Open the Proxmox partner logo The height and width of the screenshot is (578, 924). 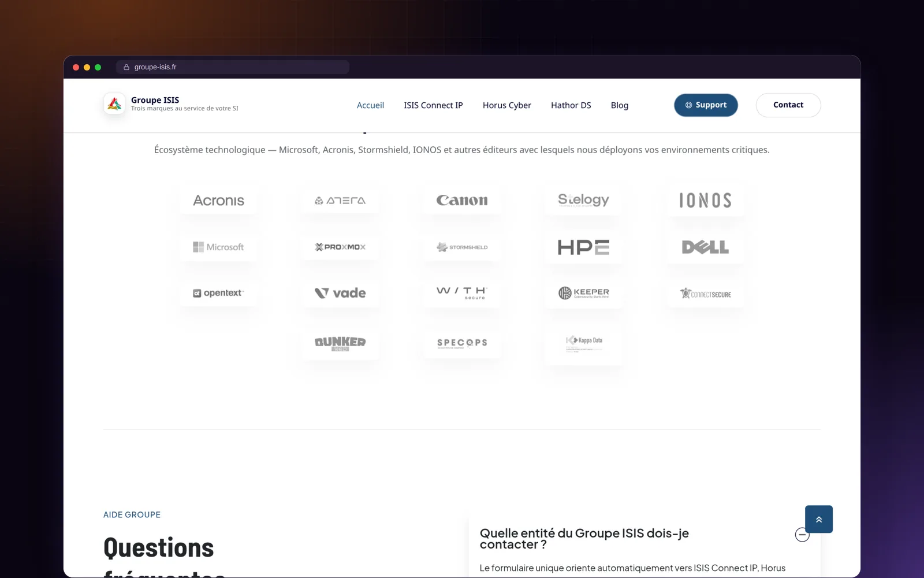coord(340,247)
